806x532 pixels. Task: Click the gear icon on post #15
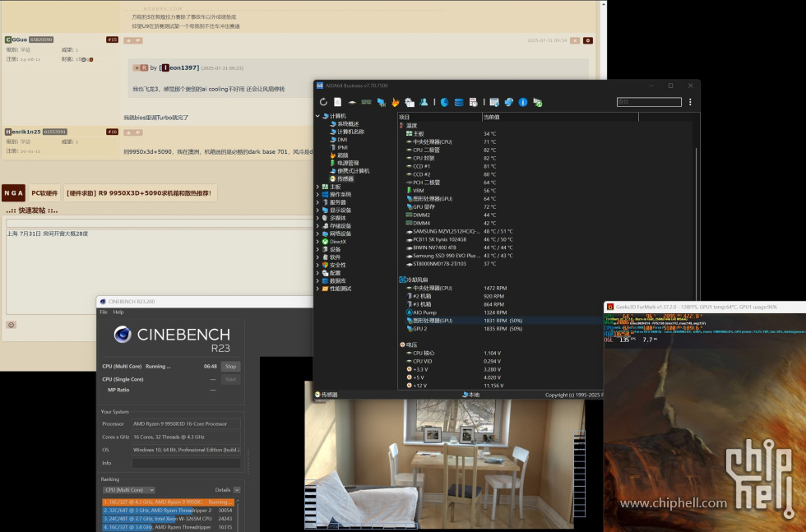click(x=588, y=40)
